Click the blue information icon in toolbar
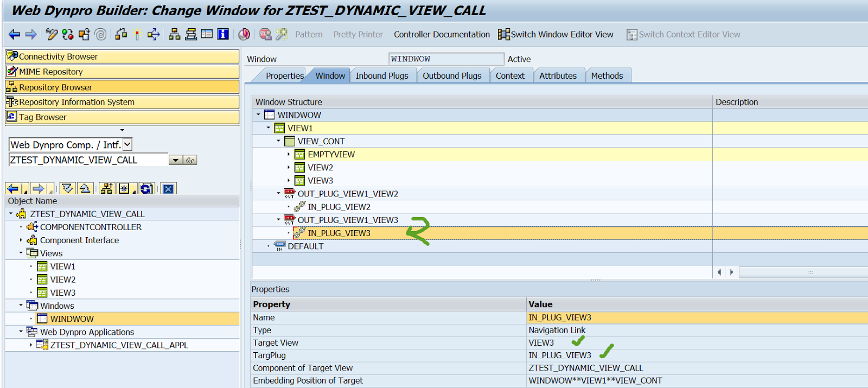The width and height of the screenshot is (868, 388). coord(223,35)
